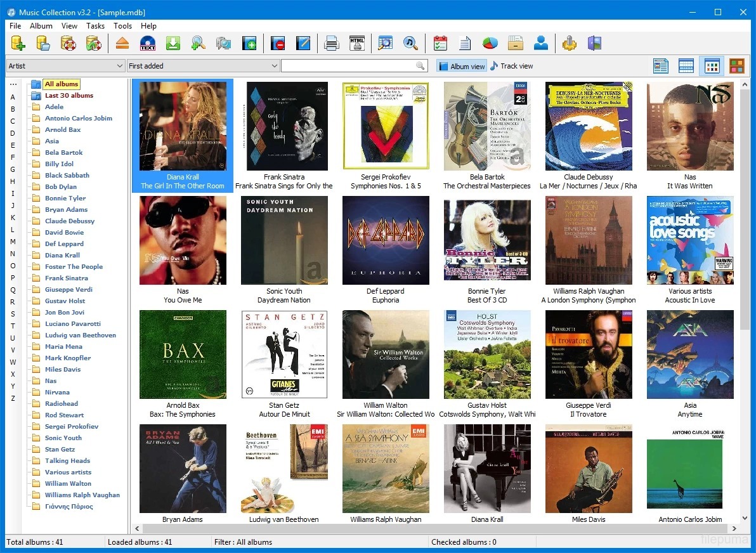The width and height of the screenshot is (756, 553).
Task: Enable the colored tiles view mode
Action: [736, 66]
